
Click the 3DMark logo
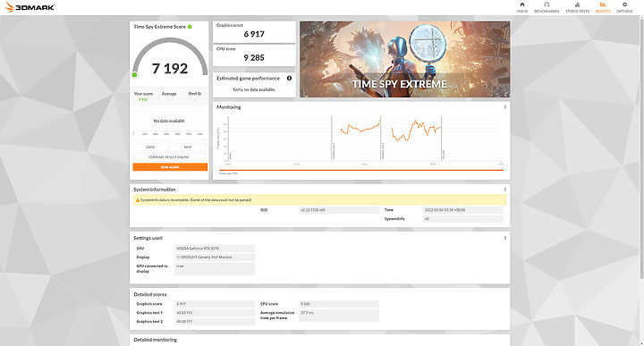tap(30, 7)
